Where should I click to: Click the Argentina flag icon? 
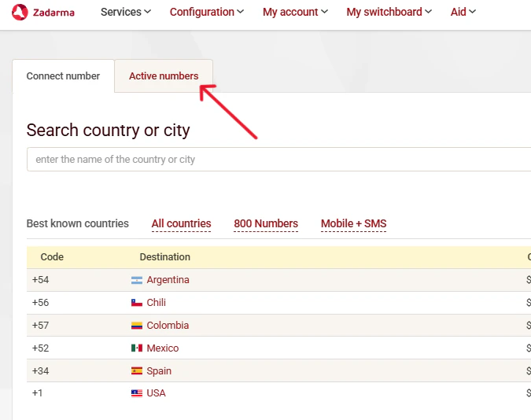[x=137, y=280]
